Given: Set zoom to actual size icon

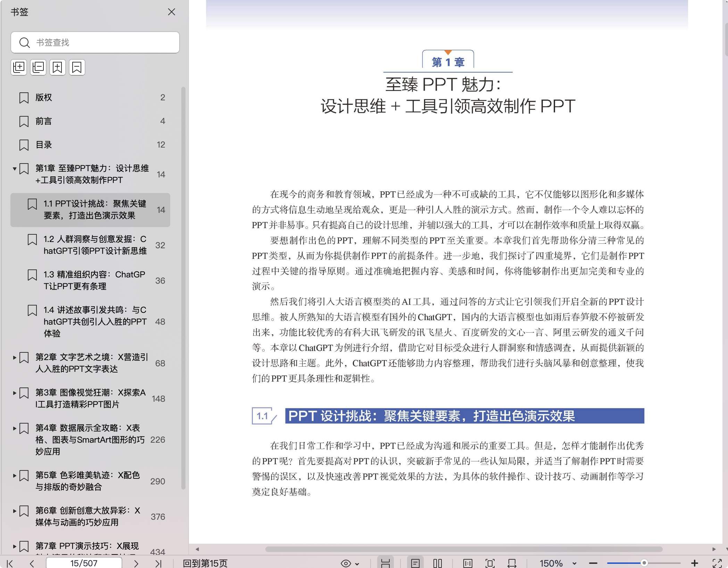Looking at the screenshot, I should pyautogui.click(x=468, y=563).
